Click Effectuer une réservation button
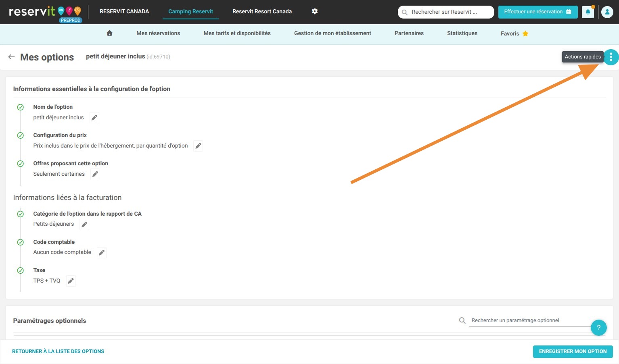 pos(538,12)
